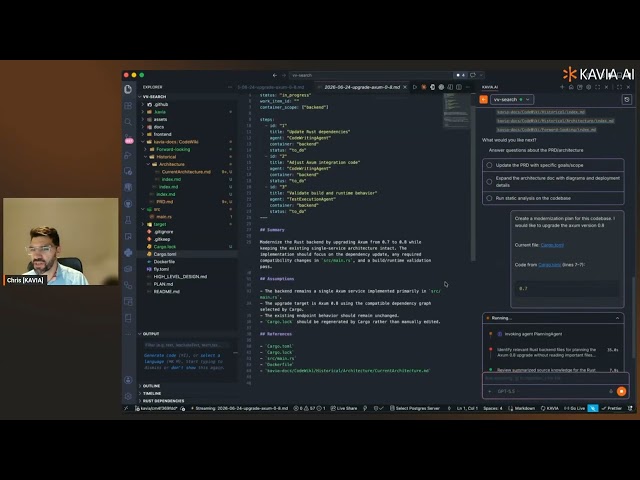The height and width of the screenshot is (480, 640).
Task: Select 'Run static analysis on the codebase' option
Action: pyautogui.click(x=553, y=198)
